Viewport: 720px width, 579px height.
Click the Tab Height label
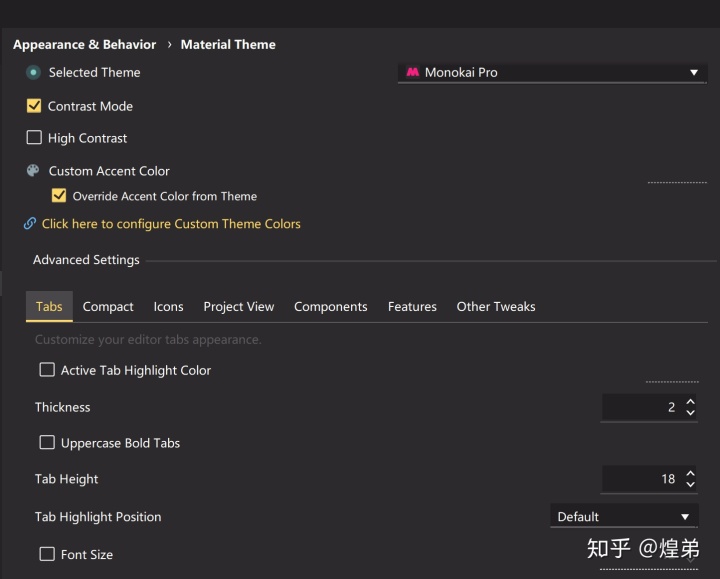(x=67, y=479)
